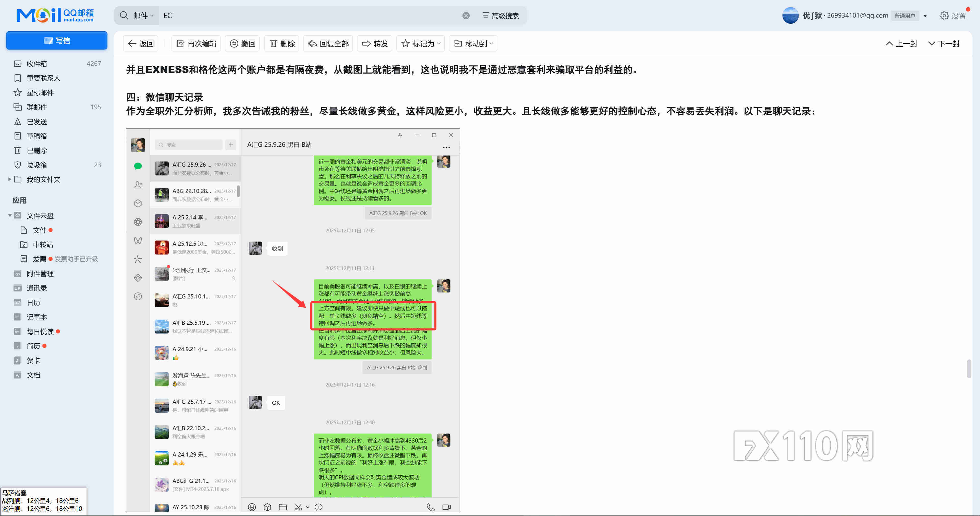Open the 记事本 notes app
The height and width of the screenshot is (516, 980).
(x=36, y=317)
